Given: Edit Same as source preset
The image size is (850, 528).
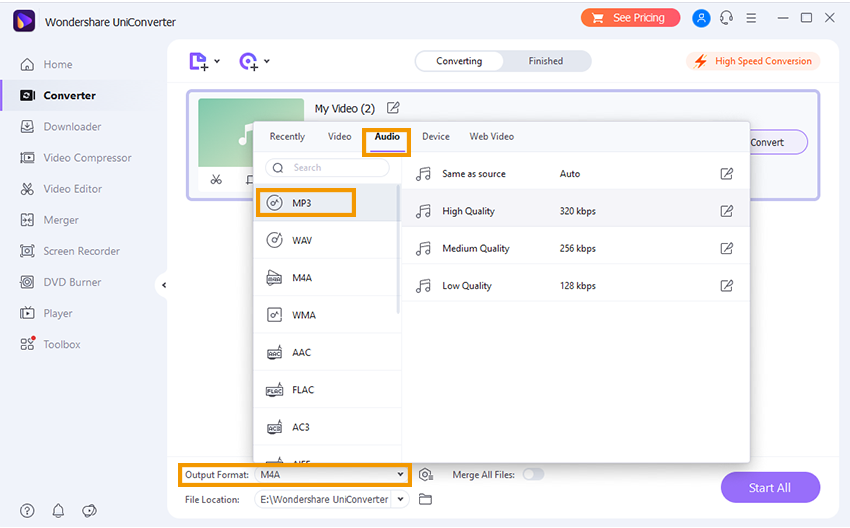Looking at the screenshot, I should tap(726, 174).
